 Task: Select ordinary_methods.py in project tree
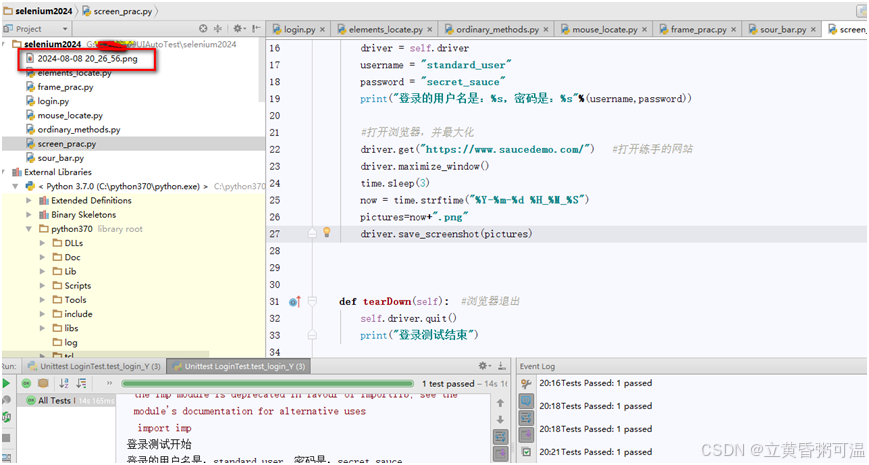(x=79, y=130)
